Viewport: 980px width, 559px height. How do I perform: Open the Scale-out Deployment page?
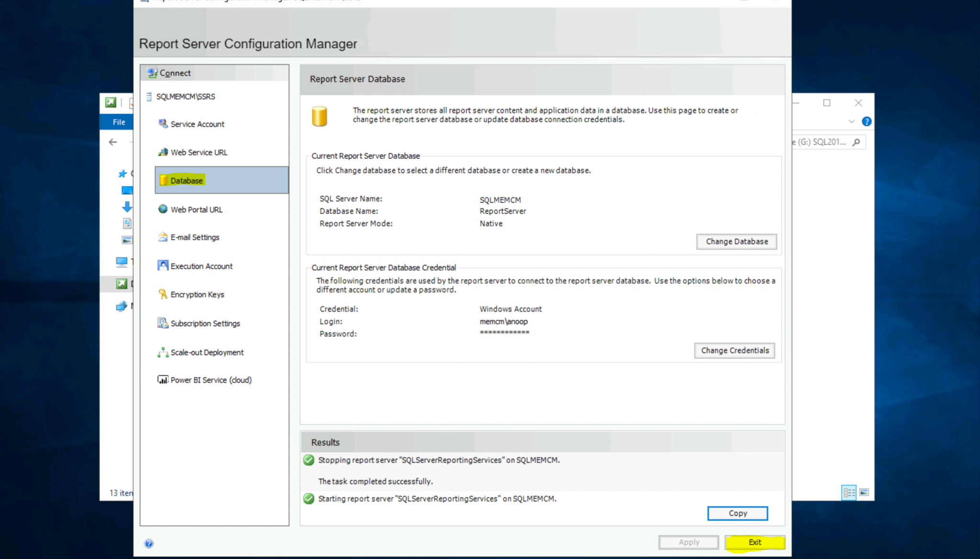[x=207, y=352]
